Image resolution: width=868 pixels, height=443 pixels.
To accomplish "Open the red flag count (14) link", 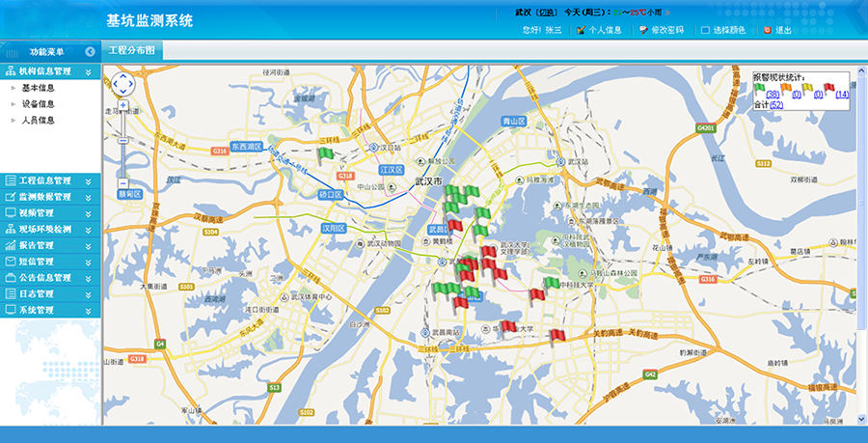I will click(842, 94).
